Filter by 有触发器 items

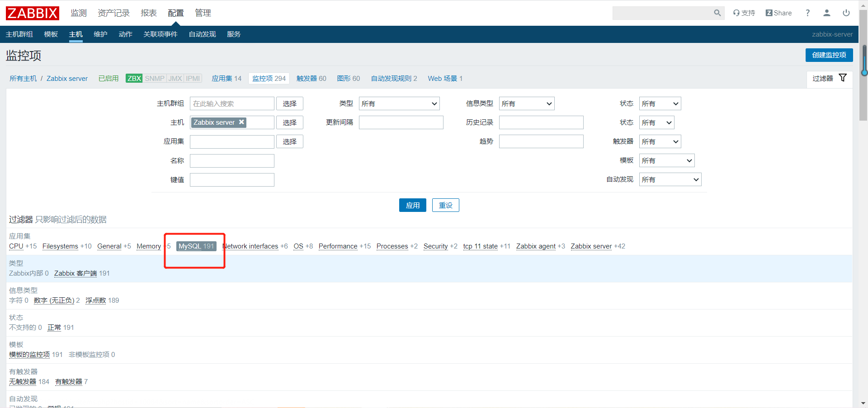tap(69, 382)
